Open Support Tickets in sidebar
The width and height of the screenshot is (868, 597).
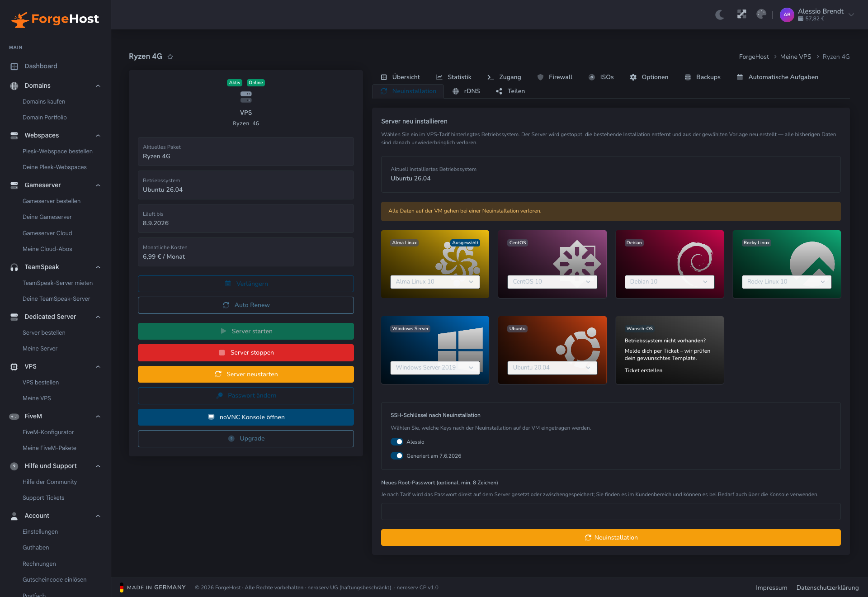click(43, 498)
